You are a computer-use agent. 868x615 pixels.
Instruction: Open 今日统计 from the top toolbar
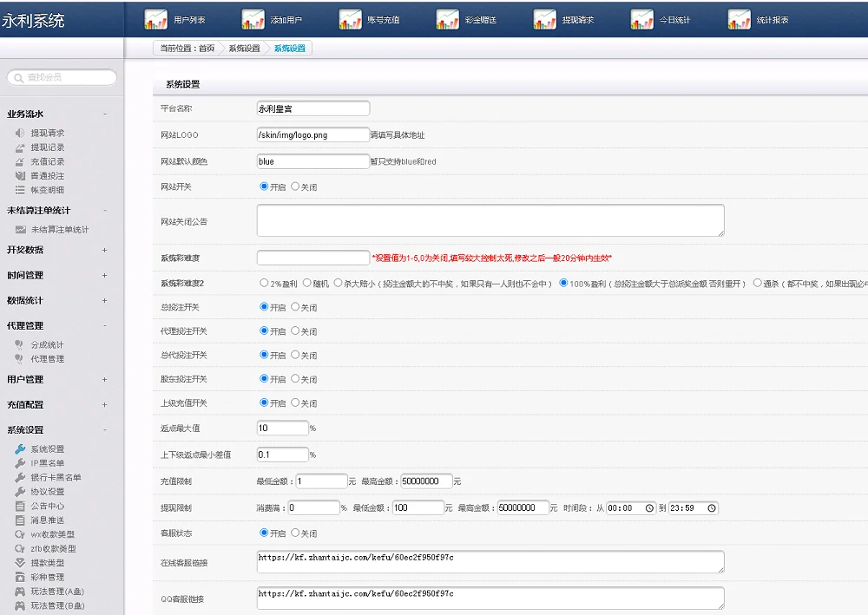point(641,19)
